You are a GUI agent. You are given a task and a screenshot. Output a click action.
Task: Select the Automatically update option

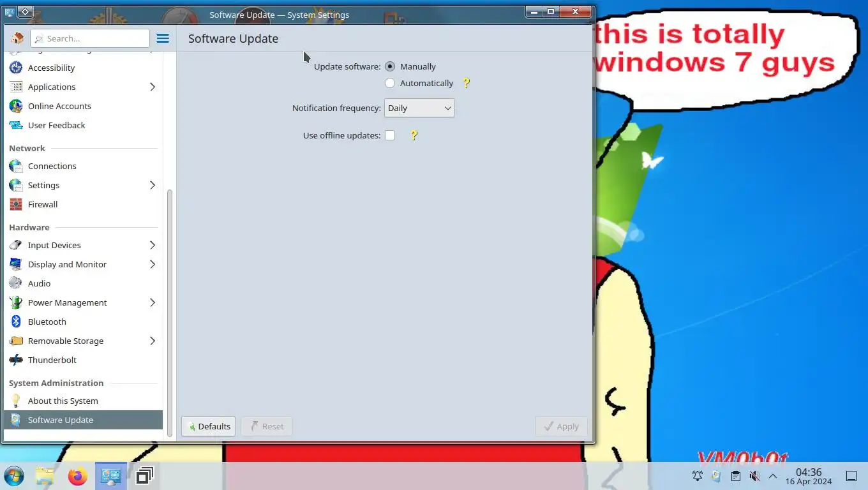(390, 83)
